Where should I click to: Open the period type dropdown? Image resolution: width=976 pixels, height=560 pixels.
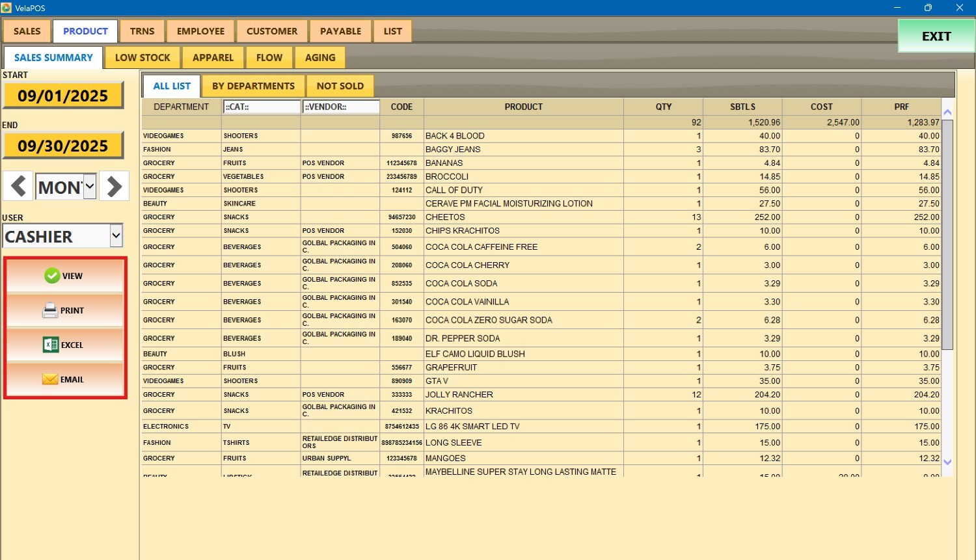[x=90, y=187]
